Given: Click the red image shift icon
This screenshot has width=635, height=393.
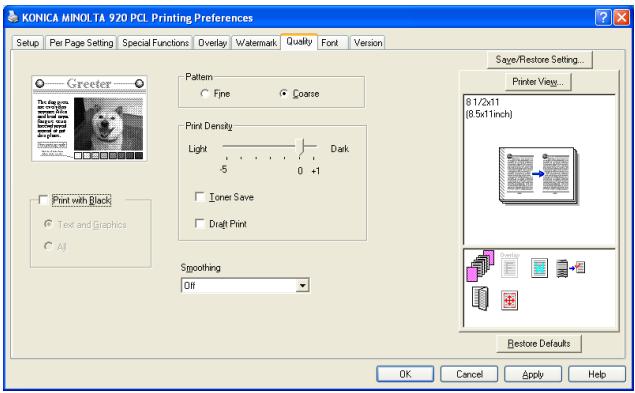Looking at the screenshot, I should pos(509,300).
